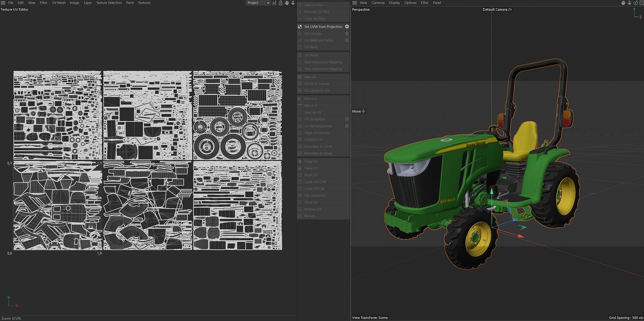The width and height of the screenshot is (644, 321).
Task: Open the Textures menu
Action: [x=144, y=3]
